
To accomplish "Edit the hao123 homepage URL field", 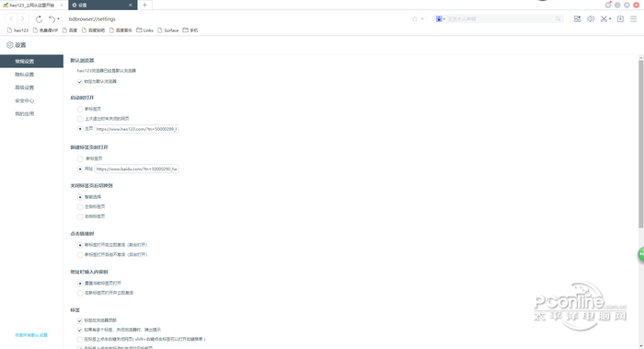I will click(x=136, y=129).
